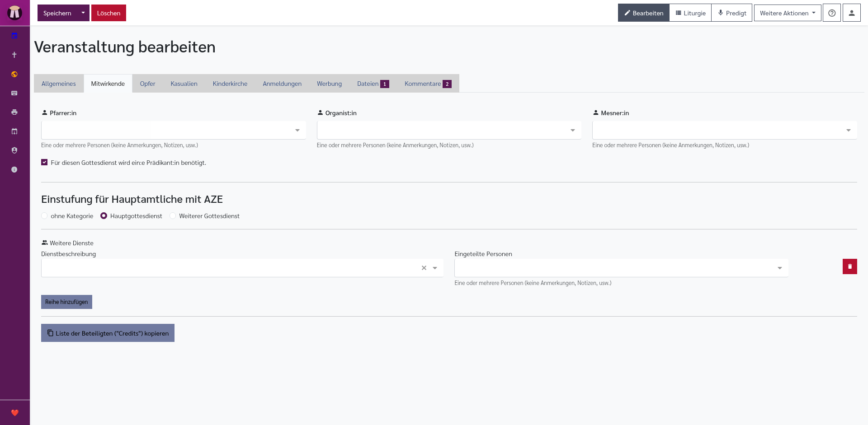Image resolution: width=868 pixels, height=425 pixels.
Task: Open the keyboard icon in sidebar
Action: [x=14, y=93]
